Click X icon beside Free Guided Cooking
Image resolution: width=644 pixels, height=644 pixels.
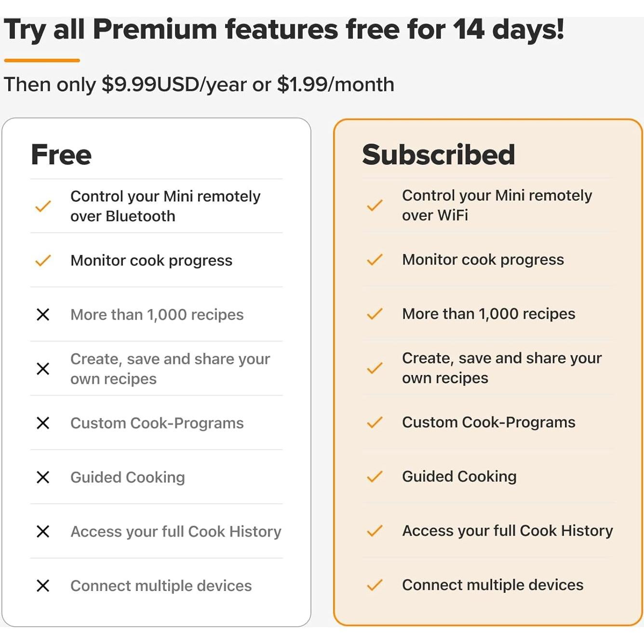pos(43,477)
